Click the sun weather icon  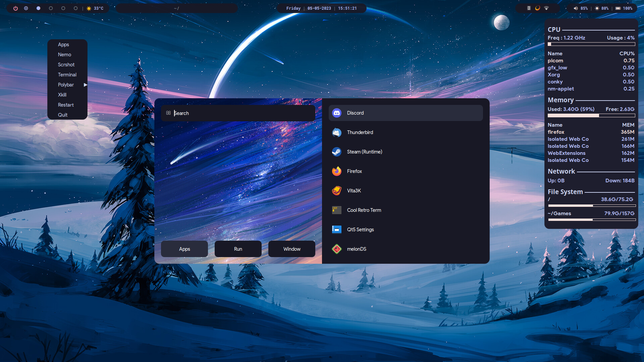click(x=89, y=8)
